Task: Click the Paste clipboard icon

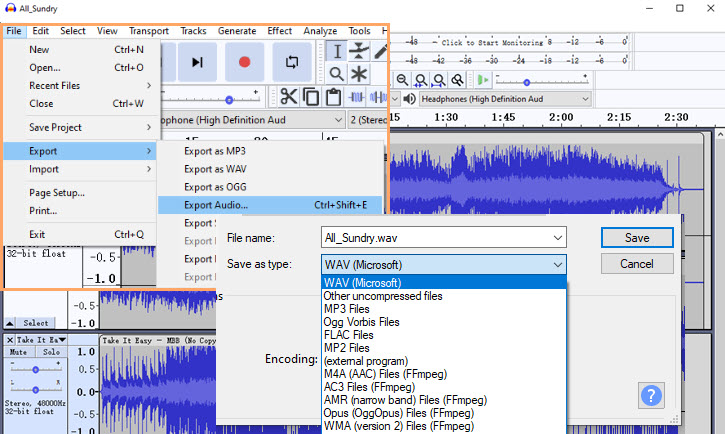Action: tap(334, 97)
